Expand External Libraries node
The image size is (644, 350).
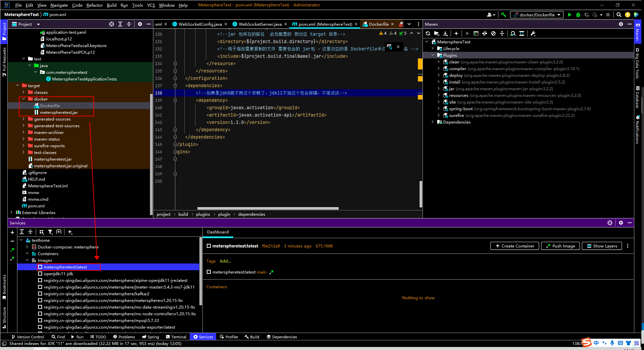coord(11,212)
